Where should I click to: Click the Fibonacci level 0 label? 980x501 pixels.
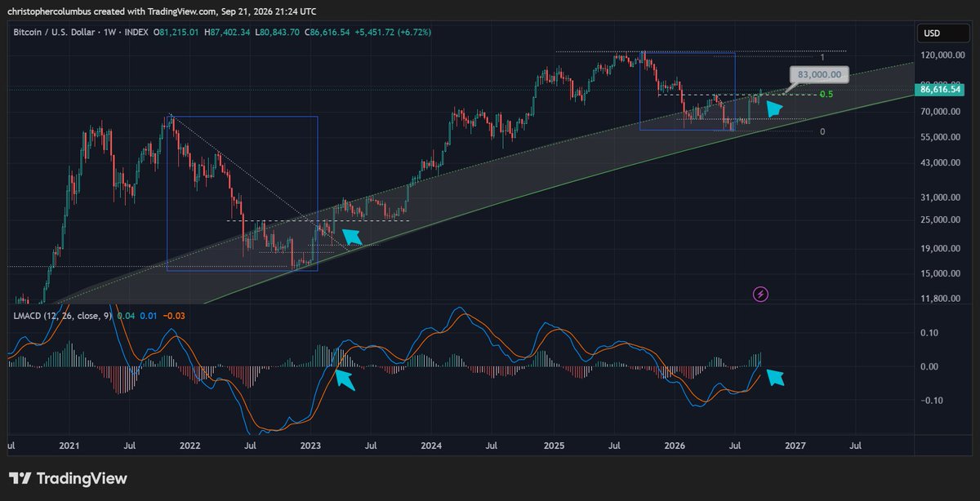822,131
